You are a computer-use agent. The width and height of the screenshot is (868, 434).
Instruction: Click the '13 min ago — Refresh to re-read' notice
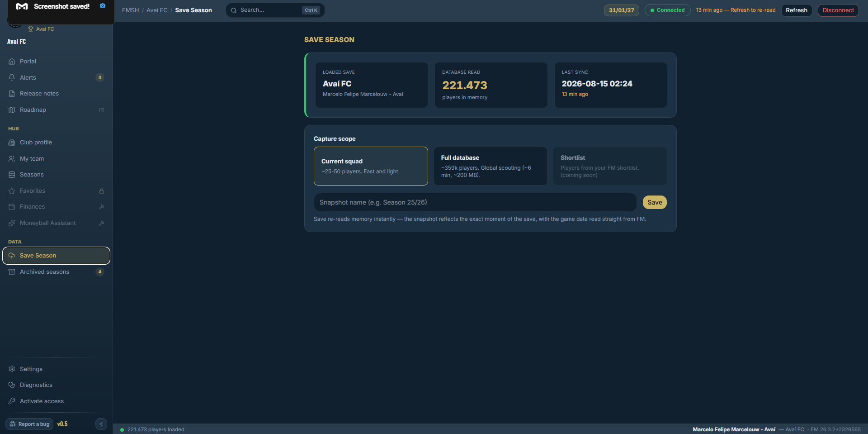pyautogui.click(x=736, y=10)
